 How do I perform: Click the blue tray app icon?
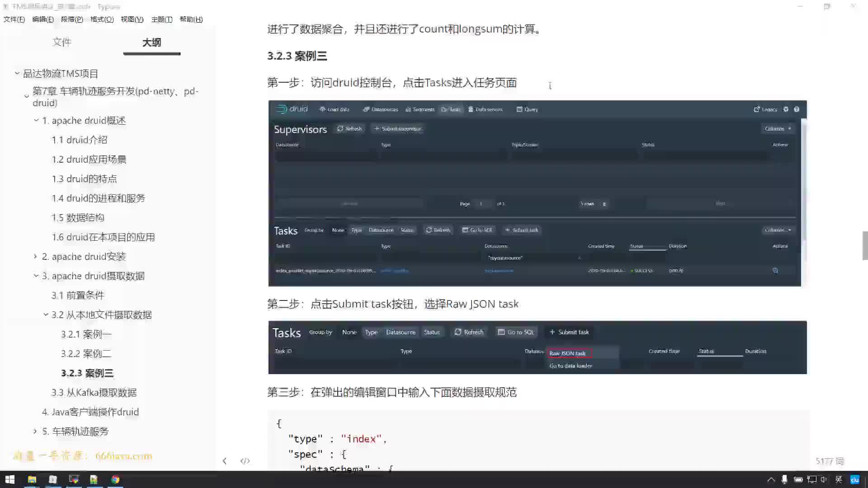[x=854, y=479]
